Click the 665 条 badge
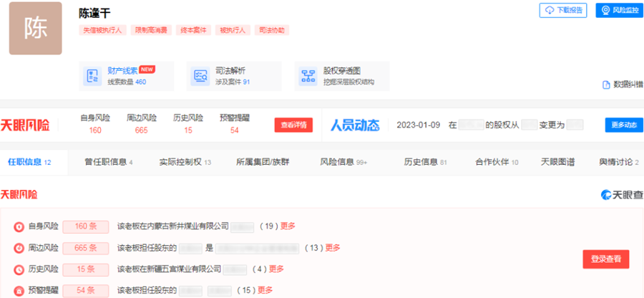Screen dimensions: 644x298 click(x=85, y=249)
